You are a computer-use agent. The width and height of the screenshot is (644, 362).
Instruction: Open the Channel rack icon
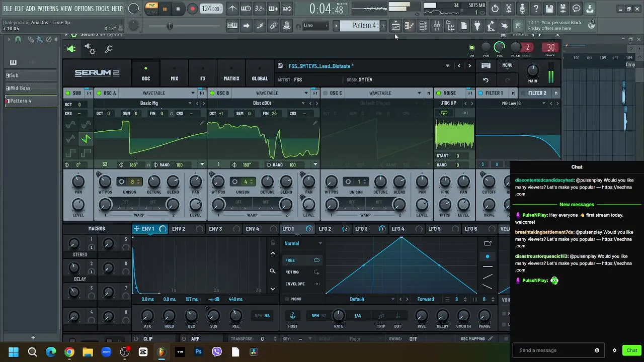(x=423, y=26)
